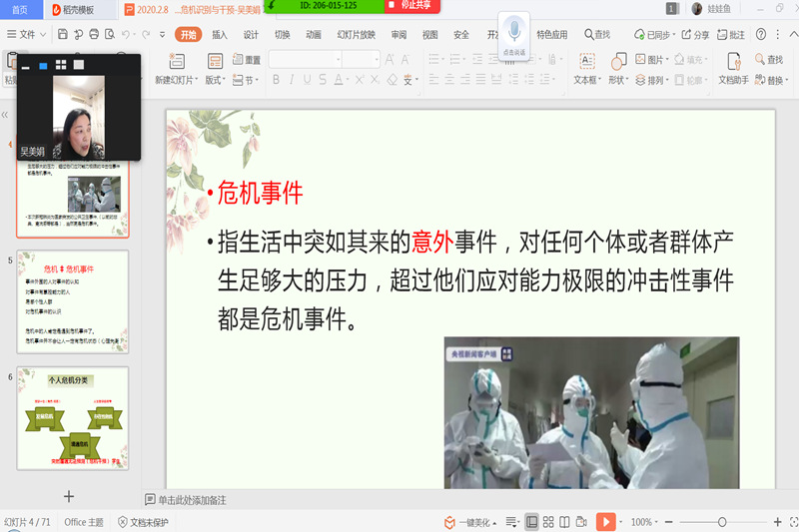Screen dimensions: 799x532
Task: Toggle Underline formatting U
Action: (307, 80)
